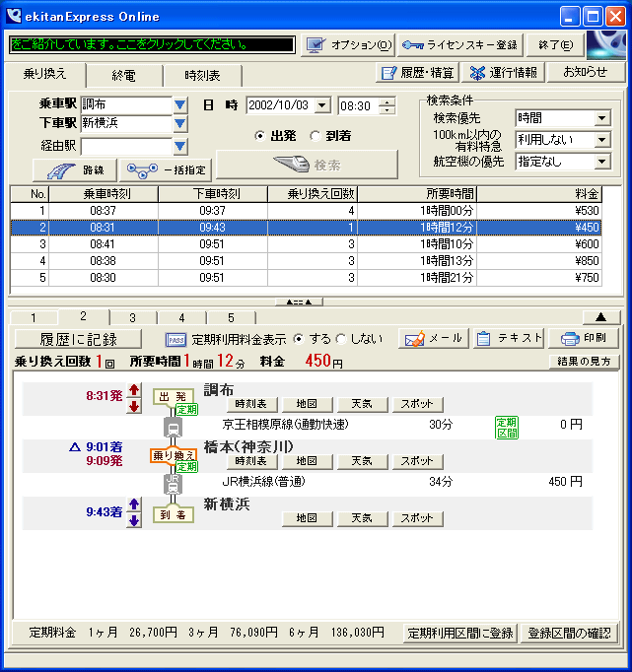Click 定期利用区間に登録 button
Image resolution: width=632 pixels, height=672 pixels.
click(x=460, y=634)
